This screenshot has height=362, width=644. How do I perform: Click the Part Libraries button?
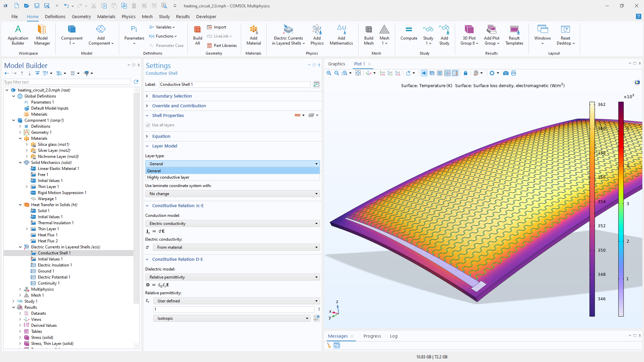(x=222, y=46)
